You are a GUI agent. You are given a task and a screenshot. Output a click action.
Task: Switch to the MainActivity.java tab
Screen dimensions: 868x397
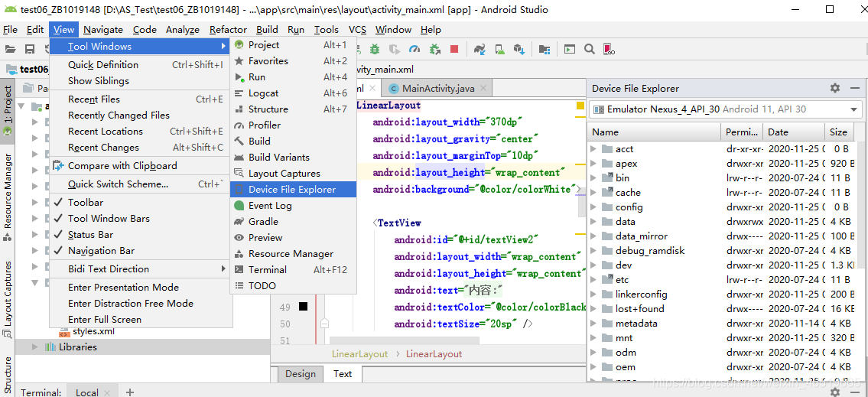437,89
